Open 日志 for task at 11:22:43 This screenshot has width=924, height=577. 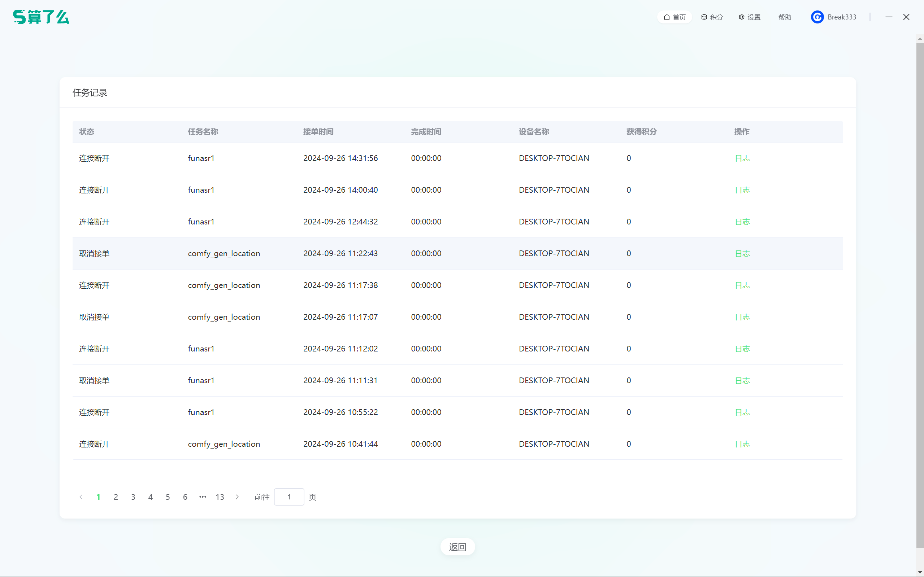pyautogui.click(x=742, y=253)
